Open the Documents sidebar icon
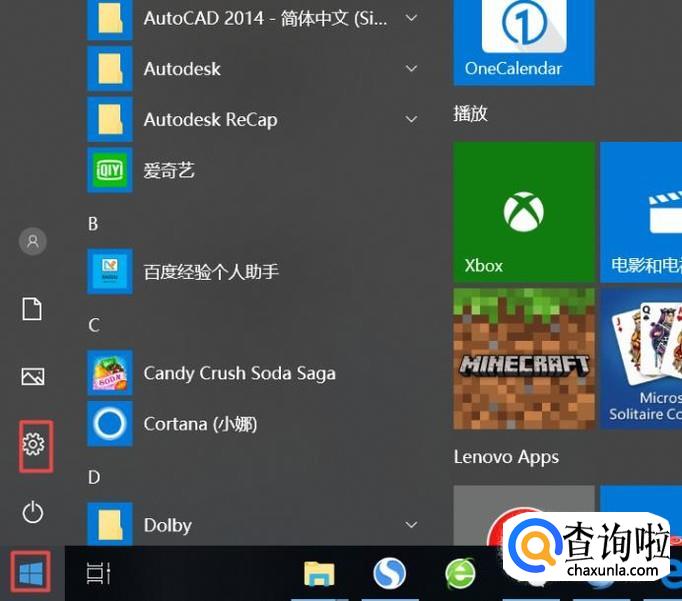The width and height of the screenshot is (682, 601). tap(33, 309)
